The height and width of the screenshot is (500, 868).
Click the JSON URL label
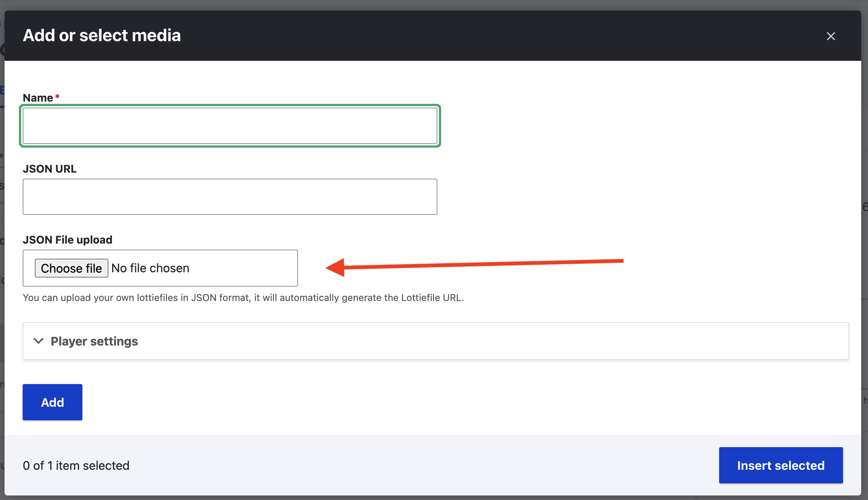click(49, 169)
